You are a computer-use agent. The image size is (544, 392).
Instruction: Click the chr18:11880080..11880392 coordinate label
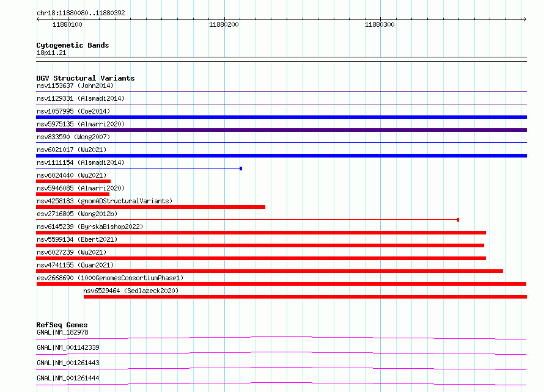(x=81, y=13)
